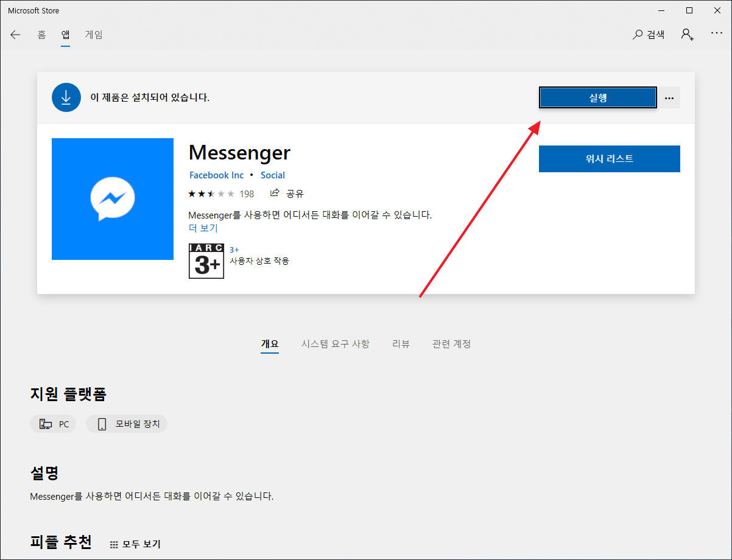Open the ellipsis menu beside 실행
The height and width of the screenshot is (560, 732).
pos(669,97)
